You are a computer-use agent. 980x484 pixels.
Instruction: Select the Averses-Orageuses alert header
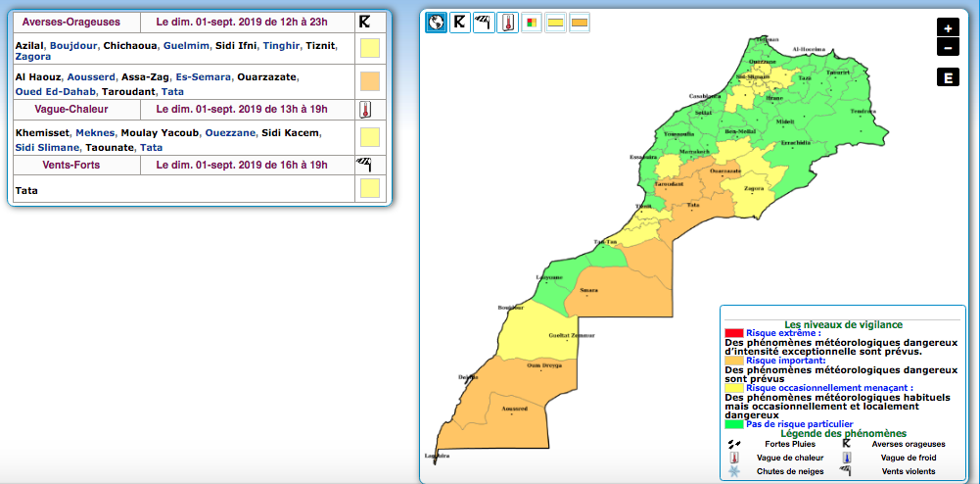pyautogui.click(x=70, y=22)
